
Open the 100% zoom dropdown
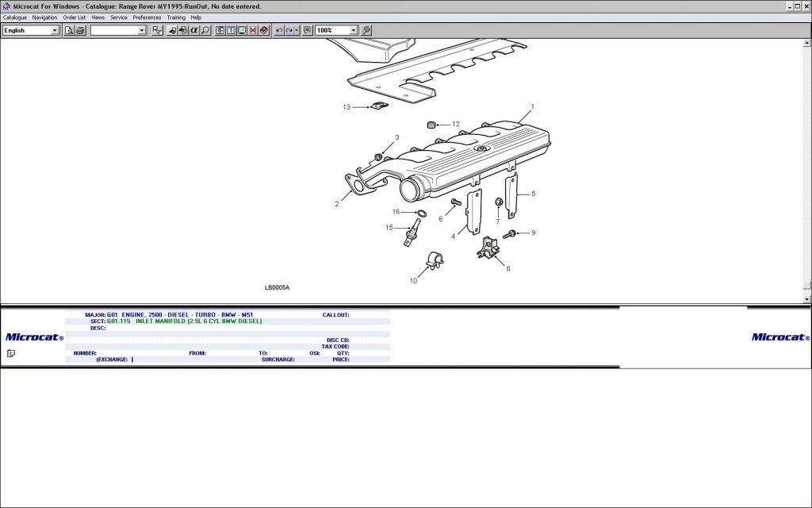(353, 31)
